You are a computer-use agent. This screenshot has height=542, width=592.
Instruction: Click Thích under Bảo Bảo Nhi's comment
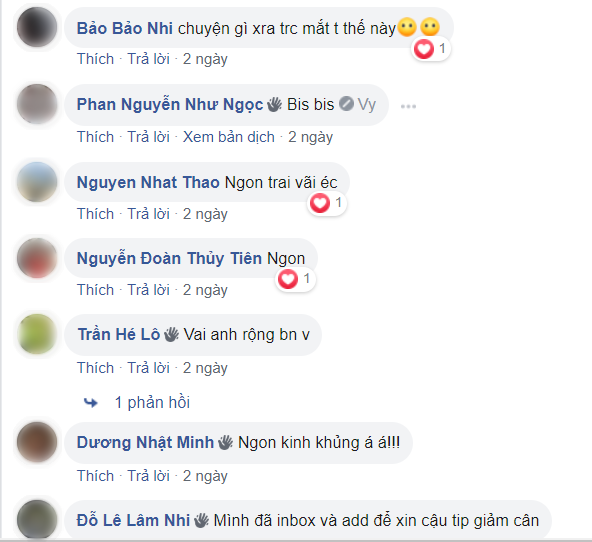95,59
